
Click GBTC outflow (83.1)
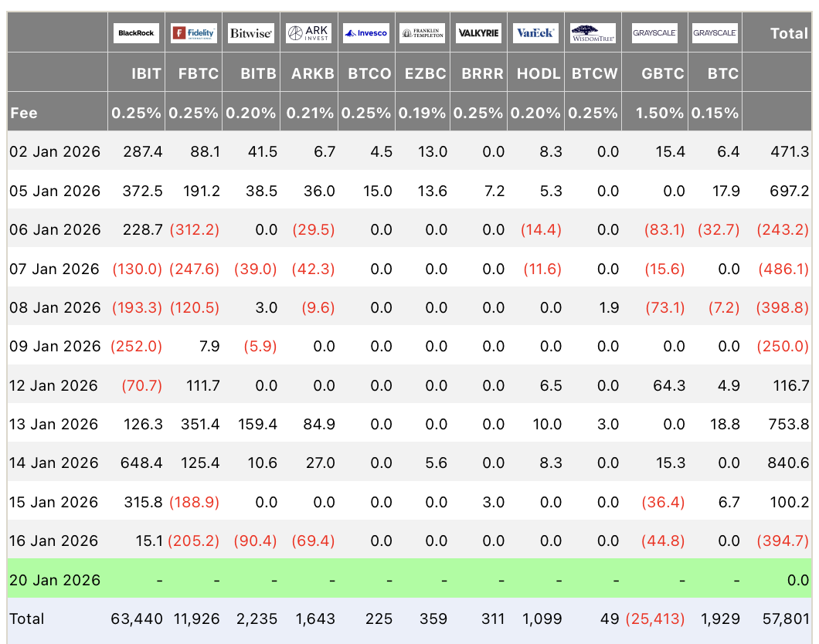(x=664, y=229)
